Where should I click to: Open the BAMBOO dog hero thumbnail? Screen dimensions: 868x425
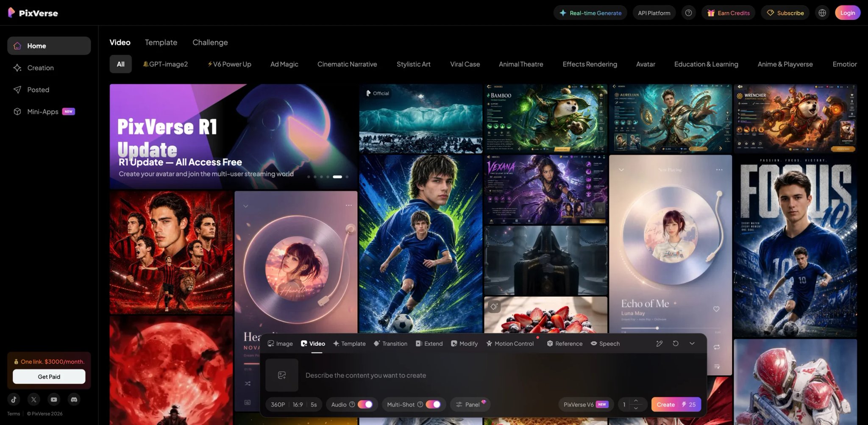(x=545, y=118)
